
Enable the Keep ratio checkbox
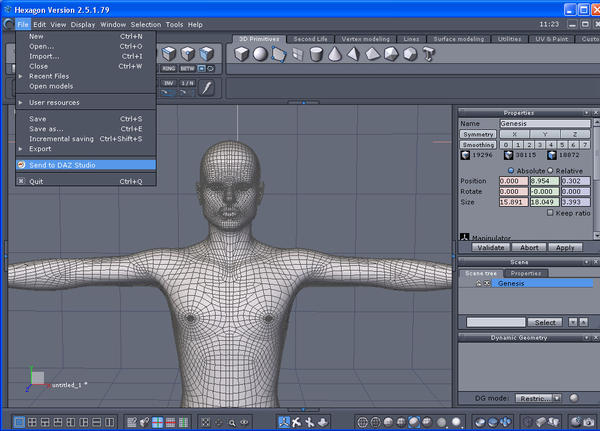[550, 212]
